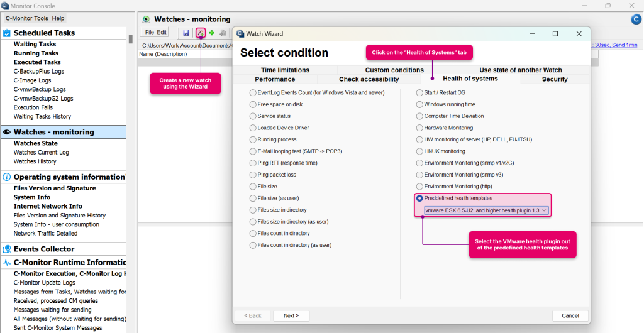The image size is (644, 333).
Task: Switch to the Performance tab
Action: [x=275, y=79]
